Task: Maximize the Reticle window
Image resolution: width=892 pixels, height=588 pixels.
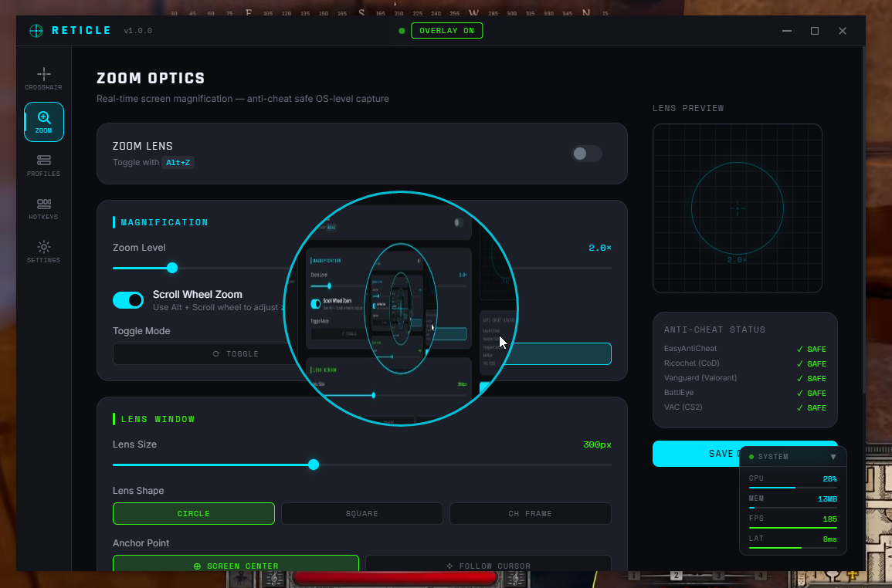Action: [x=815, y=31]
